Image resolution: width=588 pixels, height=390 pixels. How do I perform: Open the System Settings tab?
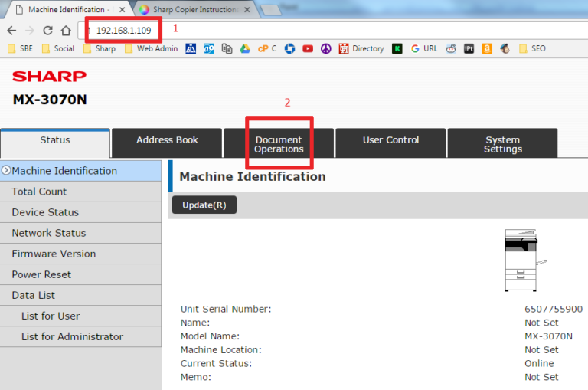click(x=502, y=145)
